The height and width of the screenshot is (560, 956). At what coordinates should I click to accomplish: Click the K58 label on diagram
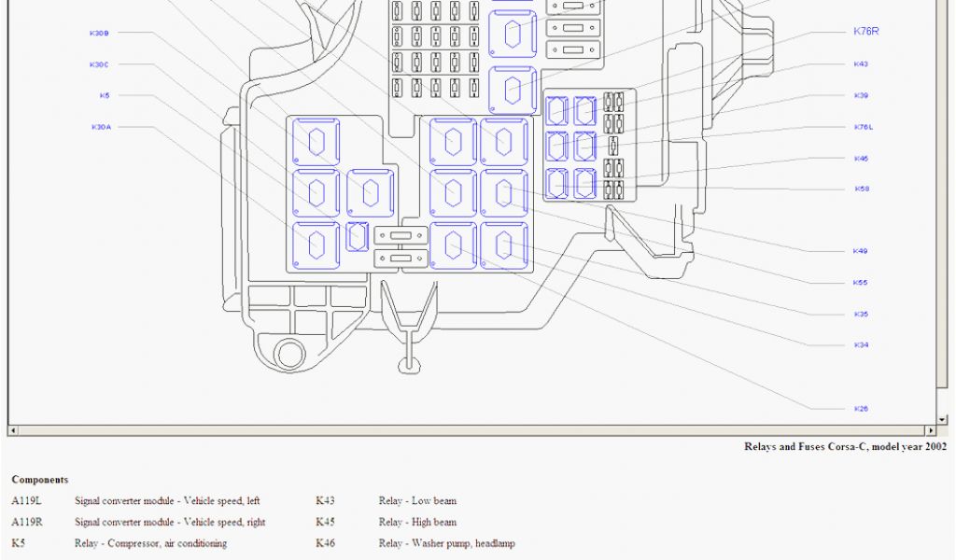[861, 189]
